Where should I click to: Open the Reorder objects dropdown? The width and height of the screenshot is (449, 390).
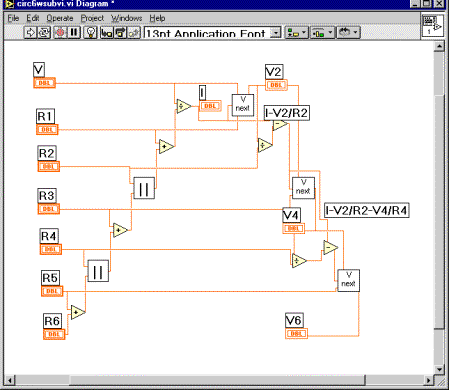348,33
